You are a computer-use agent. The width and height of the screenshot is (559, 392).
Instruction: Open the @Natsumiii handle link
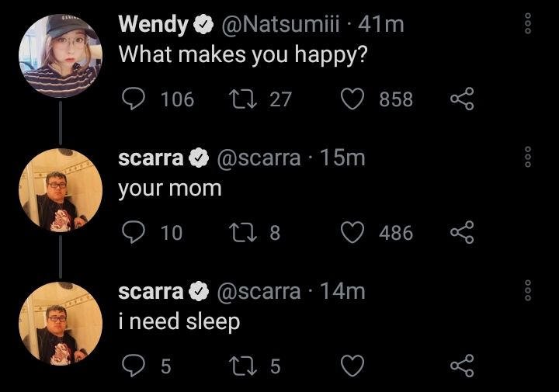point(279,25)
